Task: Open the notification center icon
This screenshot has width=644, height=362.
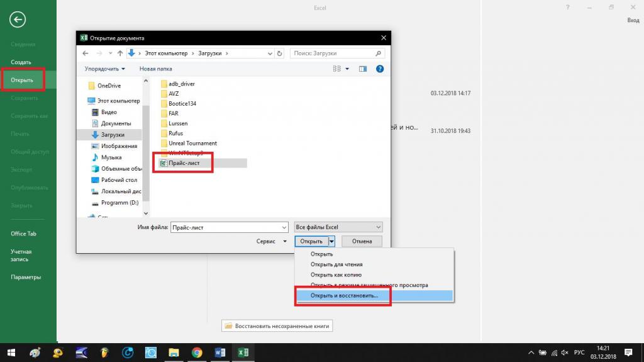Action: (x=628, y=353)
